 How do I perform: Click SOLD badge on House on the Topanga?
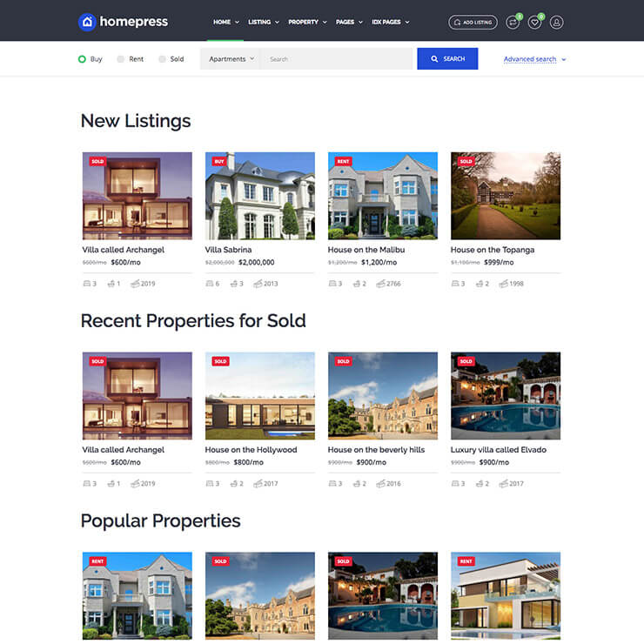(466, 161)
